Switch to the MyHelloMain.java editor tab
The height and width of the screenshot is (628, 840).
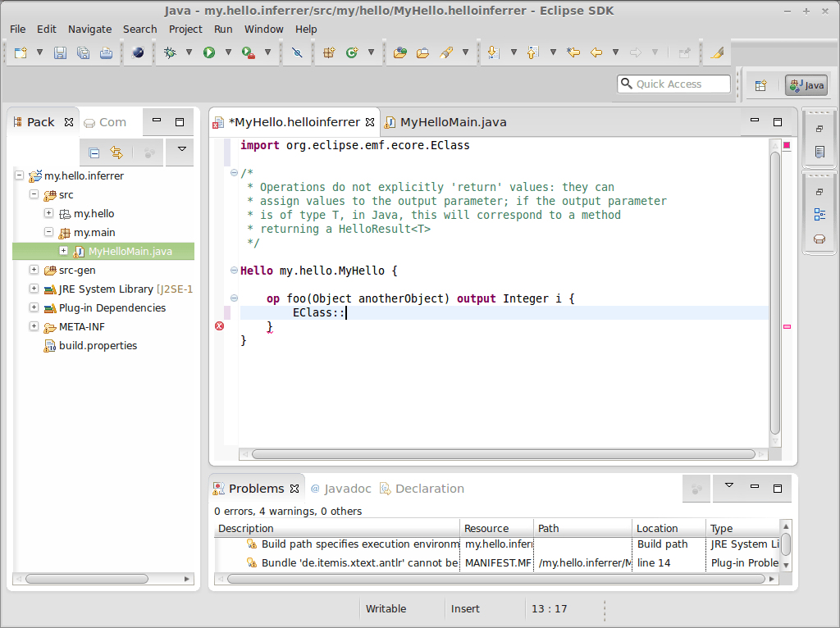[x=452, y=122]
